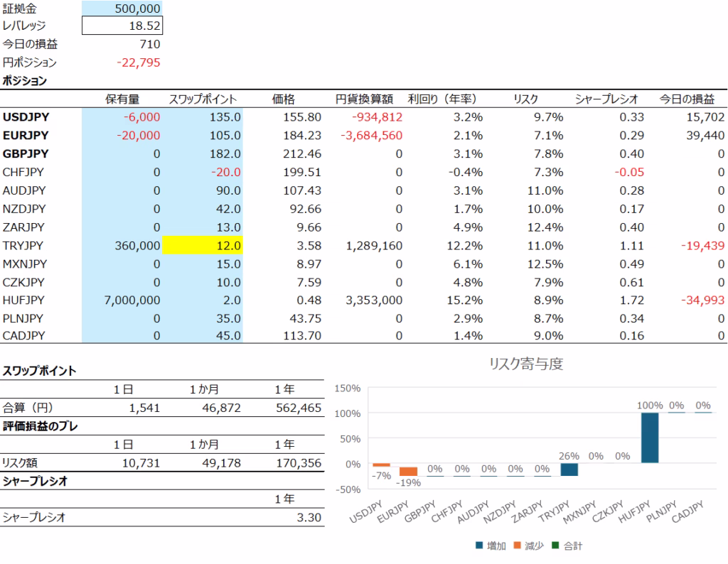
Task: Select the yellow TRYJPY swap point cell
Action: click(x=203, y=246)
